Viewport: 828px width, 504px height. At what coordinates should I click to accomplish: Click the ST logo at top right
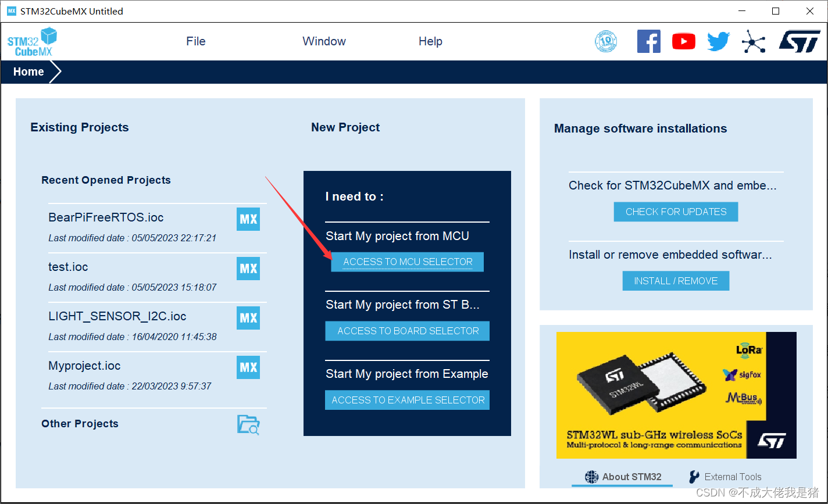[800, 42]
